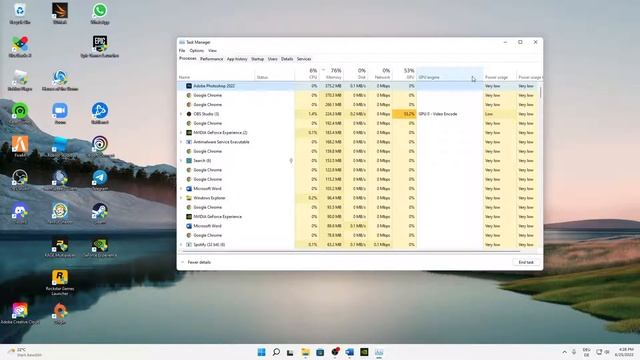Click the OBS Studio process icon
This screenshot has height=360, width=640.
(189, 114)
